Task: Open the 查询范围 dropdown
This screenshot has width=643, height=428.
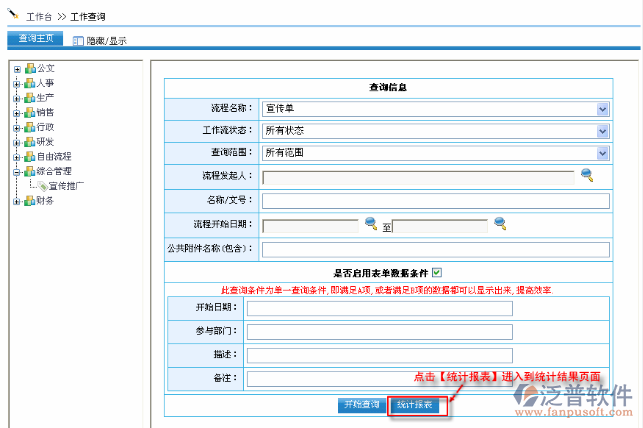Action: point(602,153)
